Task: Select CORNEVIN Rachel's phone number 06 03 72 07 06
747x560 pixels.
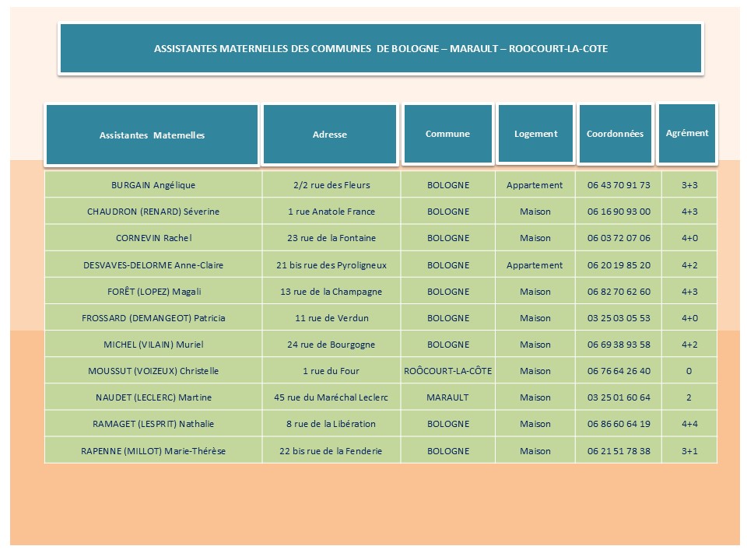Action: (619, 238)
